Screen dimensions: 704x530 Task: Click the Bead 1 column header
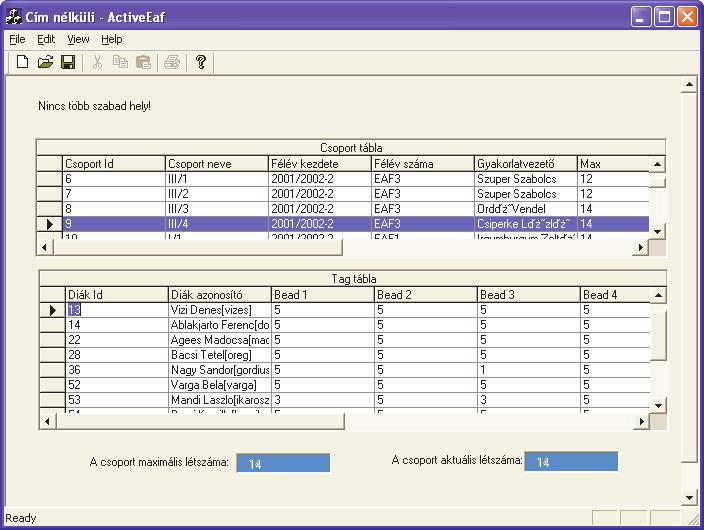pos(322,295)
